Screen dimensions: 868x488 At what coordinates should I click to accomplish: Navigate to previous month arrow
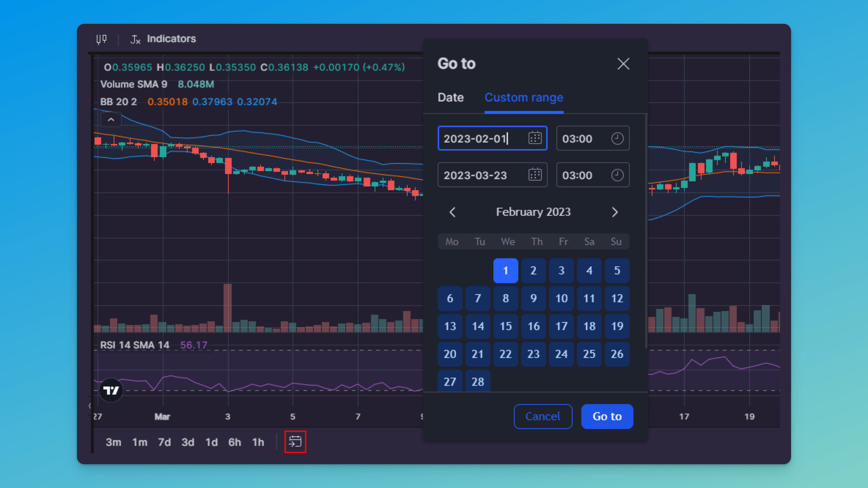452,212
